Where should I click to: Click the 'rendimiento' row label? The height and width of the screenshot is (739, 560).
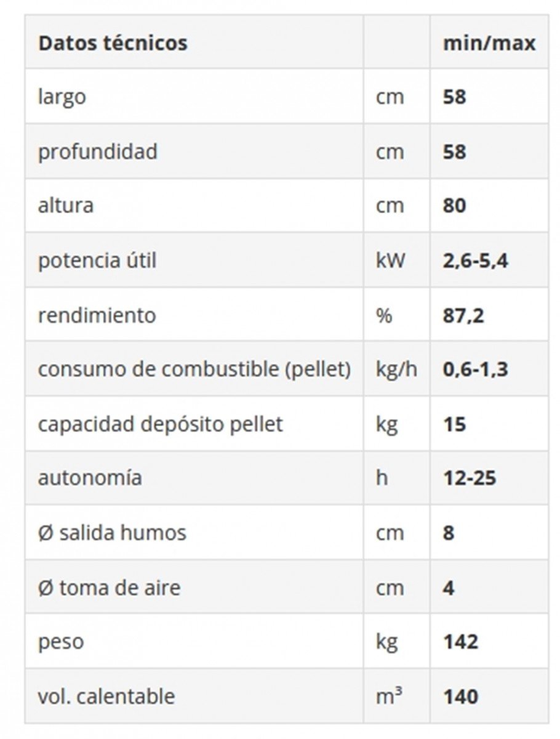tap(97, 315)
